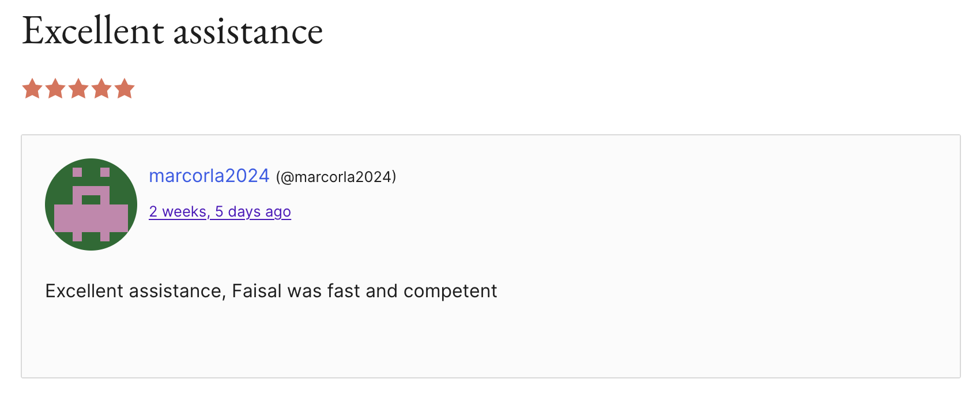Click the first star in the rating
Image resolution: width=980 pixels, height=394 pixels.
click(32, 89)
